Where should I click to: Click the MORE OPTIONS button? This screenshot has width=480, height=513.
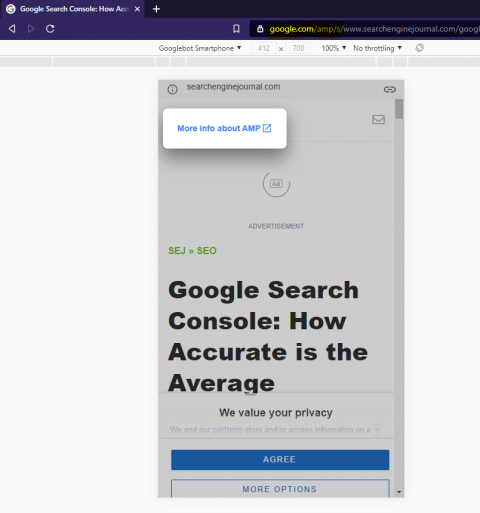click(280, 489)
